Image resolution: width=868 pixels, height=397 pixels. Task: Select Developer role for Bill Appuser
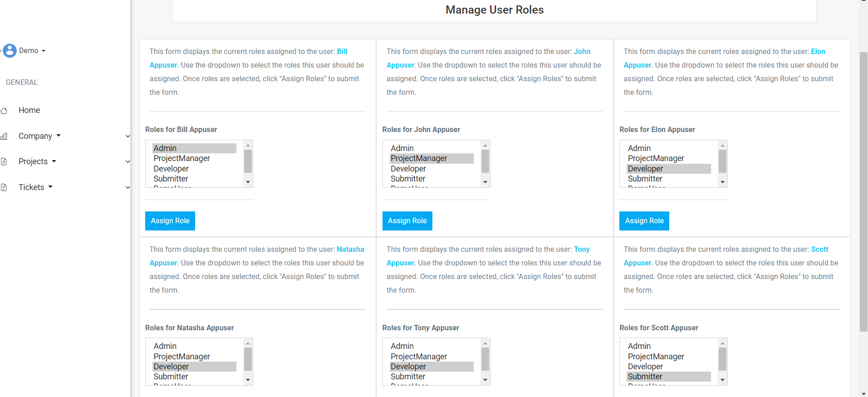click(194, 169)
